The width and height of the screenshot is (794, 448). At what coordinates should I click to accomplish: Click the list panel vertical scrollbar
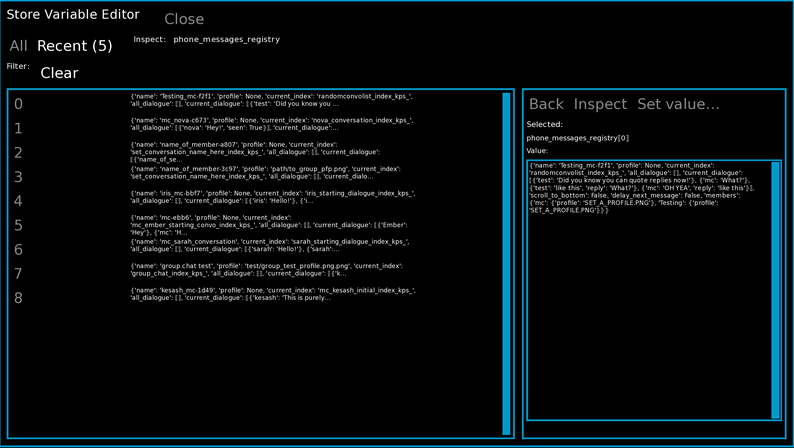(506, 264)
